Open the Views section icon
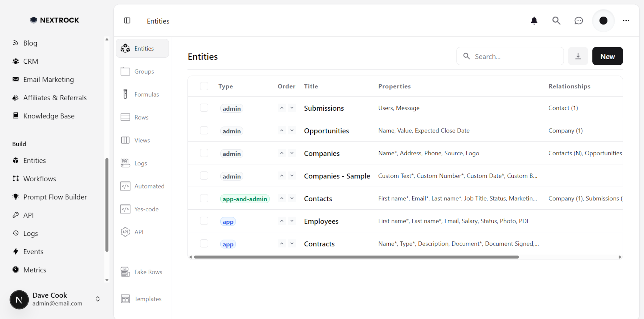The width and height of the screenshot is (644, 319). pyautogui.click(x=126, y=140)
